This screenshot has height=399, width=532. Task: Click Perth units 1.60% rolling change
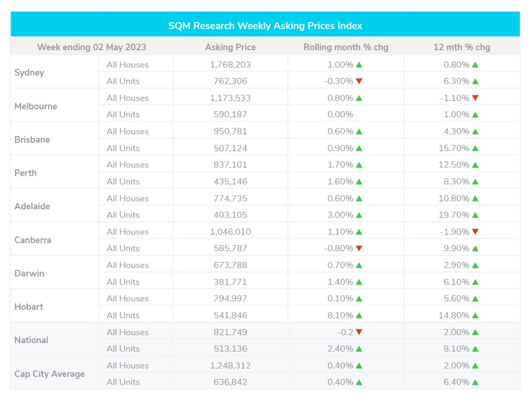(340, 181)
